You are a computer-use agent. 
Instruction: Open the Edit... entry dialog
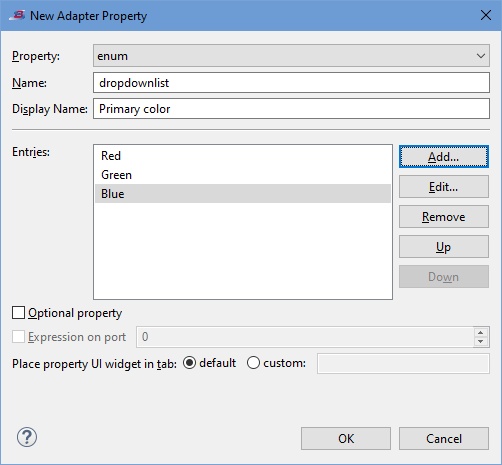point(444,187)
